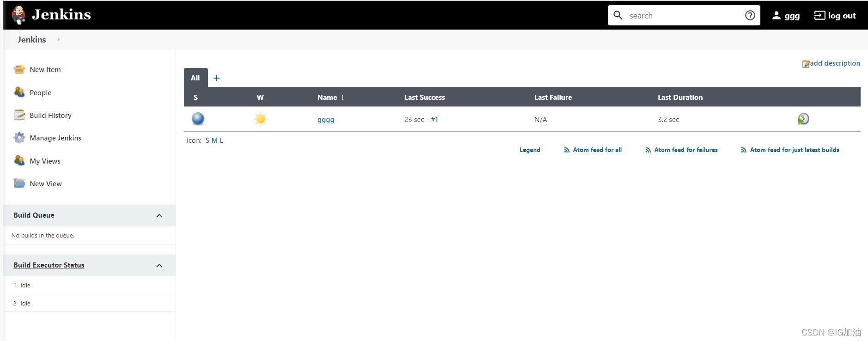Click the add description notepad icon
868x341 pixels.
806,64
